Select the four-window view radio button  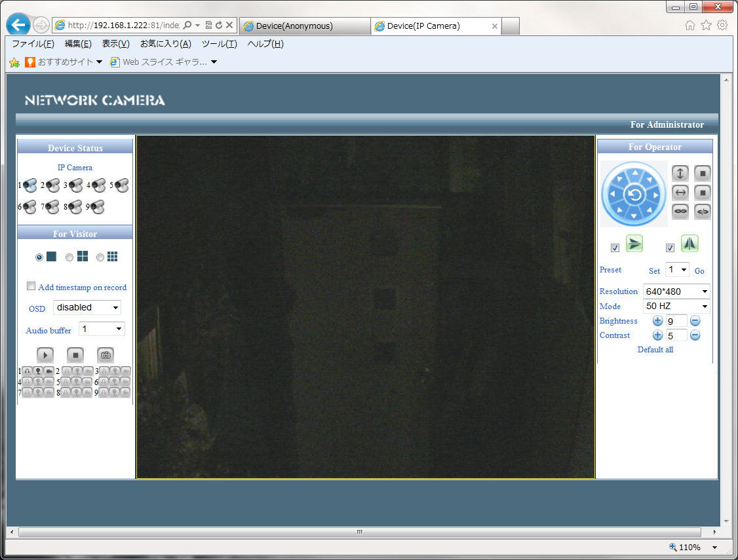[x=70, y=257]
